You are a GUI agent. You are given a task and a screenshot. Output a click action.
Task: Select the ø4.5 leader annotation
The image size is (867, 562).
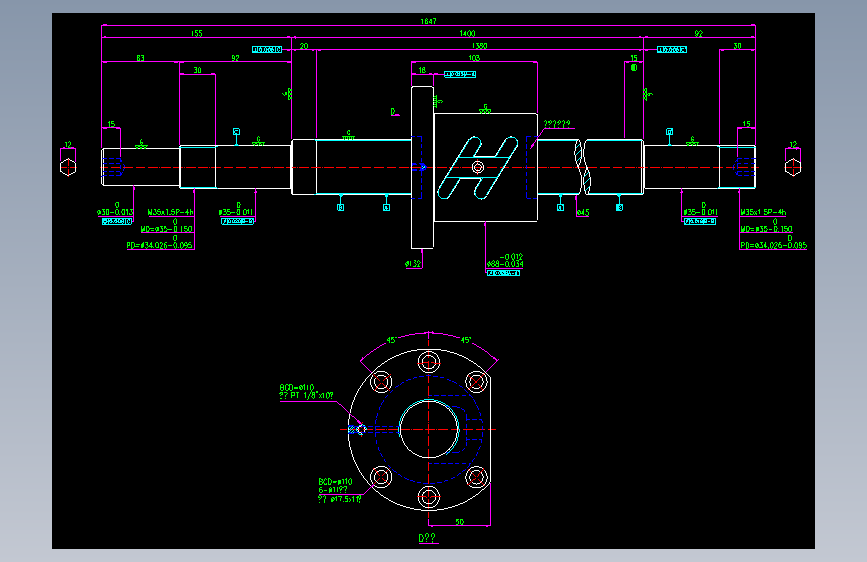point(583,212)
